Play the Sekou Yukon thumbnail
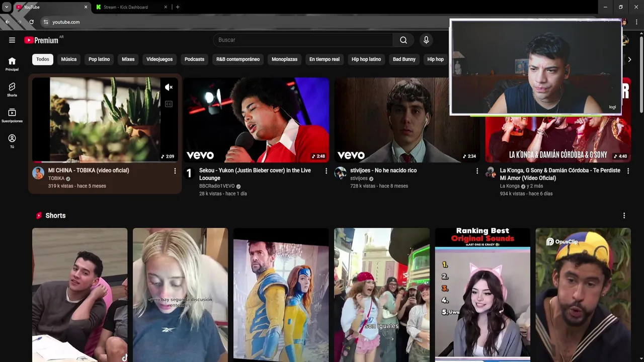Image resolution: width=644 pixels, height=362 pixels. tap(256, 120)
